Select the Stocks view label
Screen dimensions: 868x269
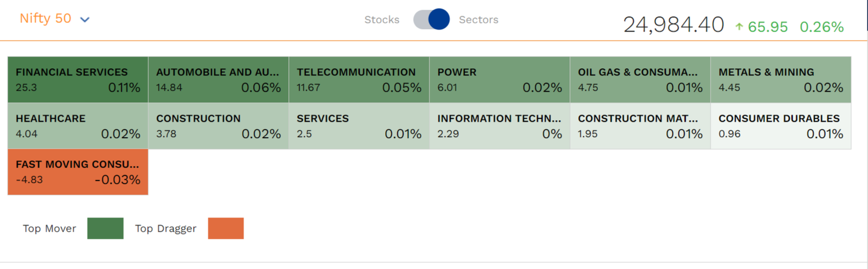(x=382, y=20)
